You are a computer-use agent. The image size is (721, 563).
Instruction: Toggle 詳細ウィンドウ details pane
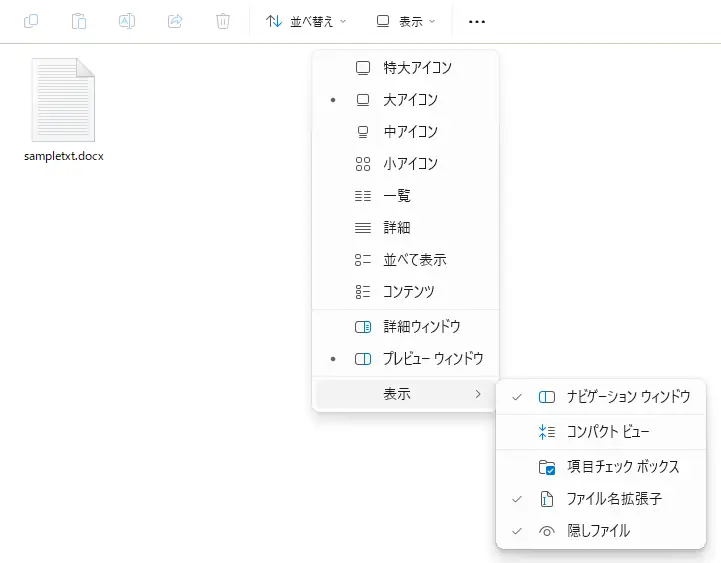point(405,327)
